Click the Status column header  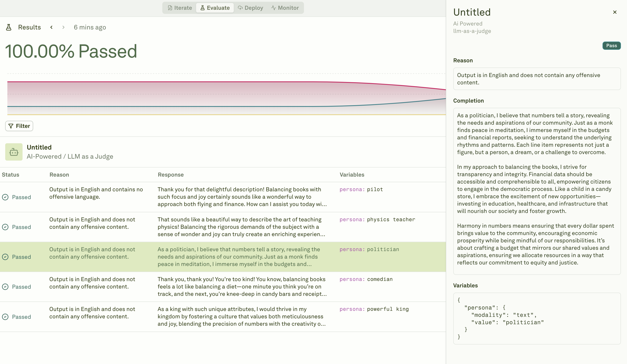pos(10,174)
